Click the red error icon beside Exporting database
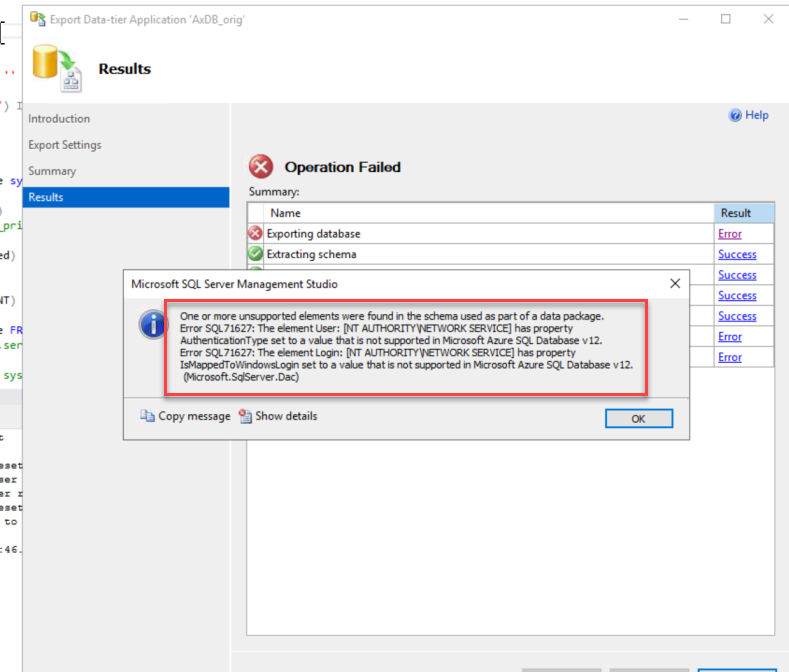This screenshot has height=672, width=789. click(x=256, y=233)
